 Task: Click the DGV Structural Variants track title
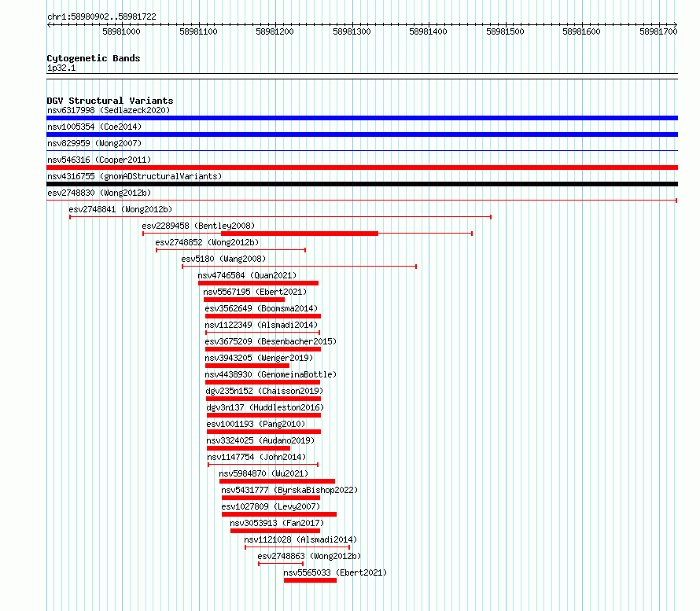[110, 101]
